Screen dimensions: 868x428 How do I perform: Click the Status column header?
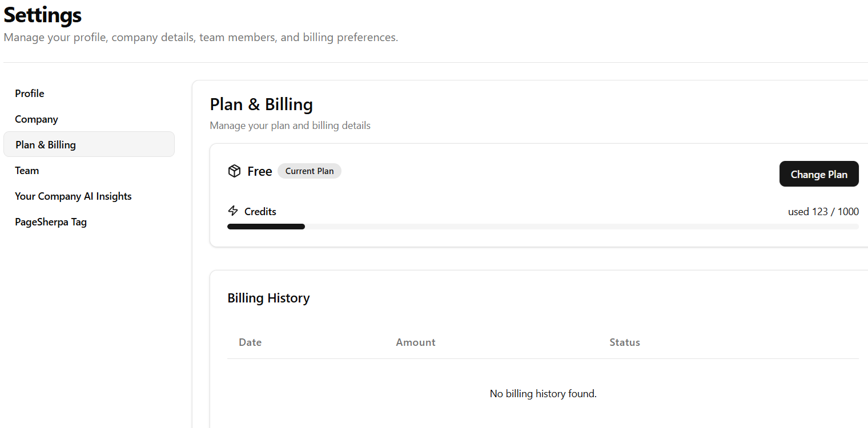click(625, 342)
